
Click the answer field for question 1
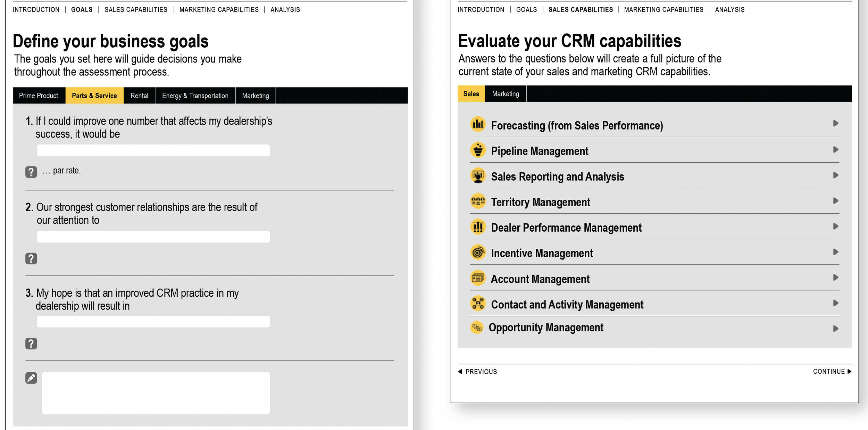point(153,150)
